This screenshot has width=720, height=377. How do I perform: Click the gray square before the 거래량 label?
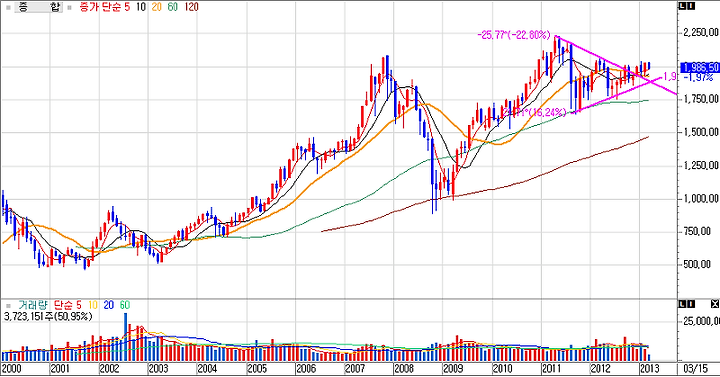8,306
